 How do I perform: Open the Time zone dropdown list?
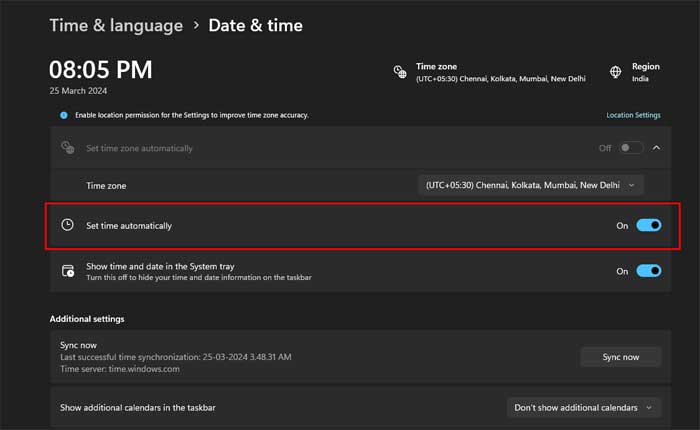point(530,185)
